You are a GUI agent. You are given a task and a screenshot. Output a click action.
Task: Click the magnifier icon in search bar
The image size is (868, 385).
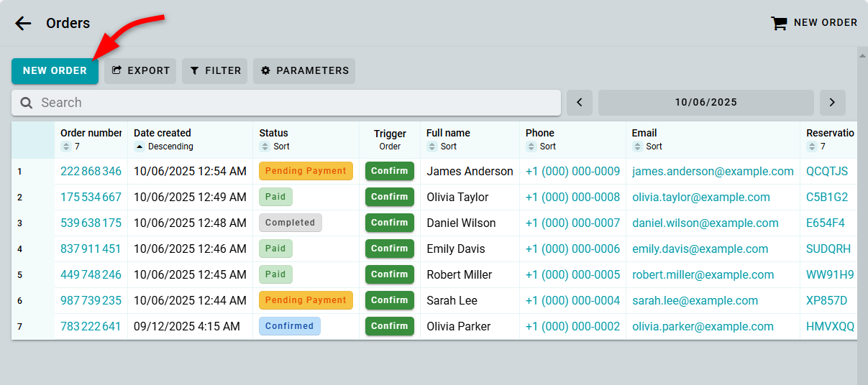pos(27,103)
